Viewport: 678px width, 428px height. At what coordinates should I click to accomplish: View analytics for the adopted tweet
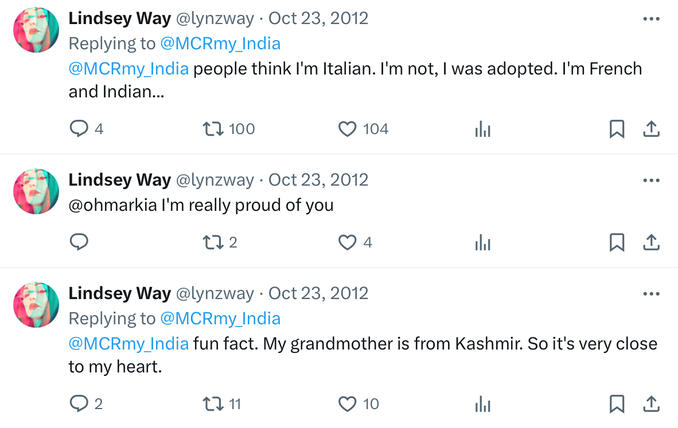click(483, 129)
